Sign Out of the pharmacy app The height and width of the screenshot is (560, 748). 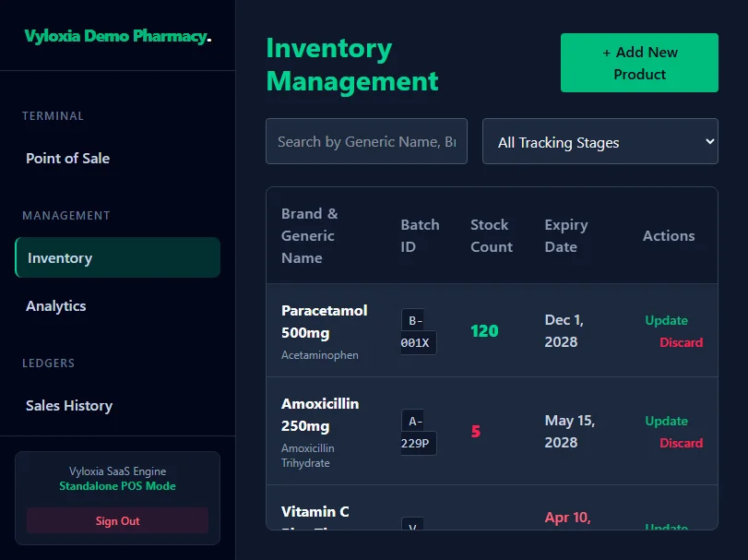(x=117, y=520)
